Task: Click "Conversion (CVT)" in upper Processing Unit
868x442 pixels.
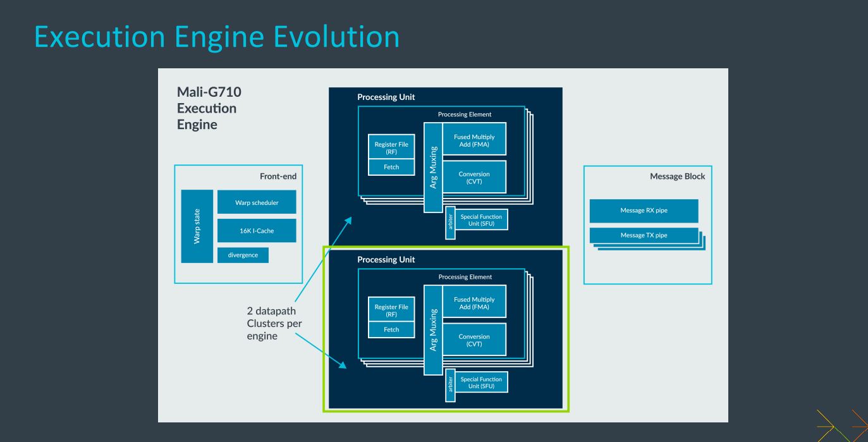Action: 474,178
